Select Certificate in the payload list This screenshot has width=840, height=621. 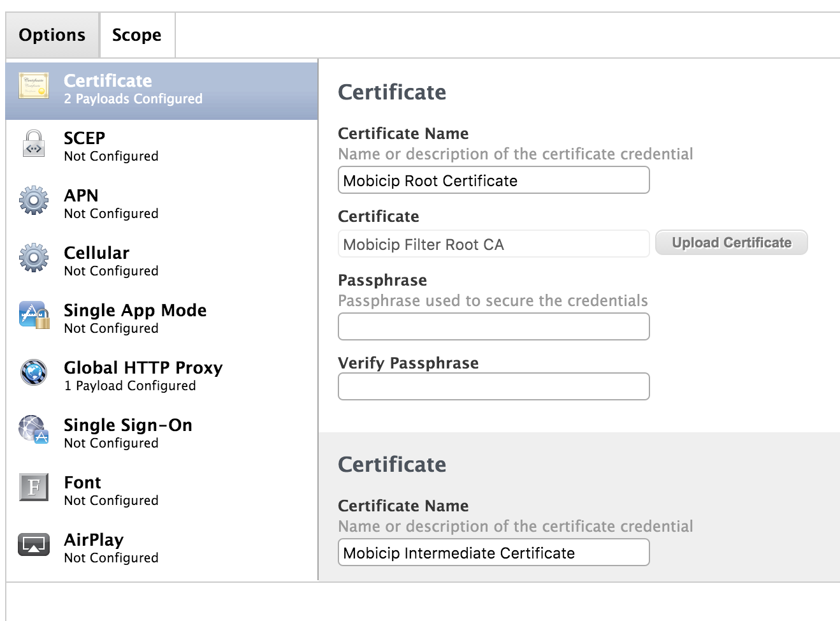(x=161, y=91)
